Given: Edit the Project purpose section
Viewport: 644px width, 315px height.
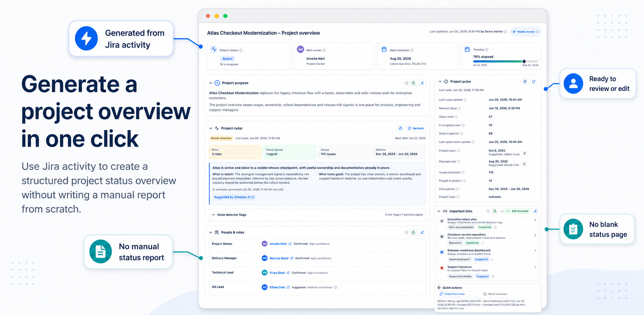Looking at the screenshot, I should tap(422, 83).
